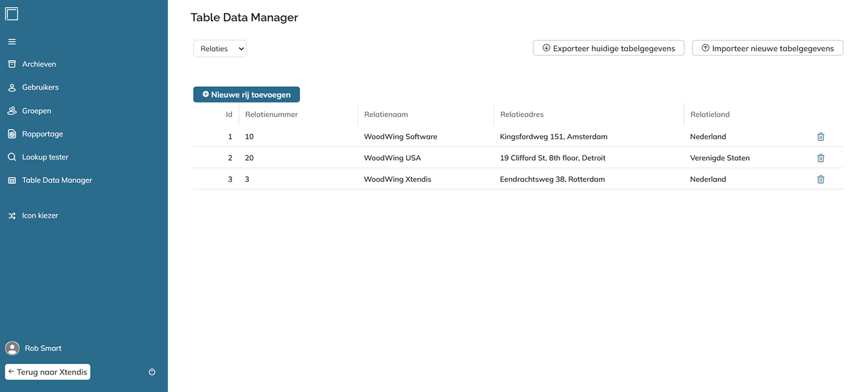Open Rapportage in the sidebar
The image size is (868, 392).
point(42,134)
